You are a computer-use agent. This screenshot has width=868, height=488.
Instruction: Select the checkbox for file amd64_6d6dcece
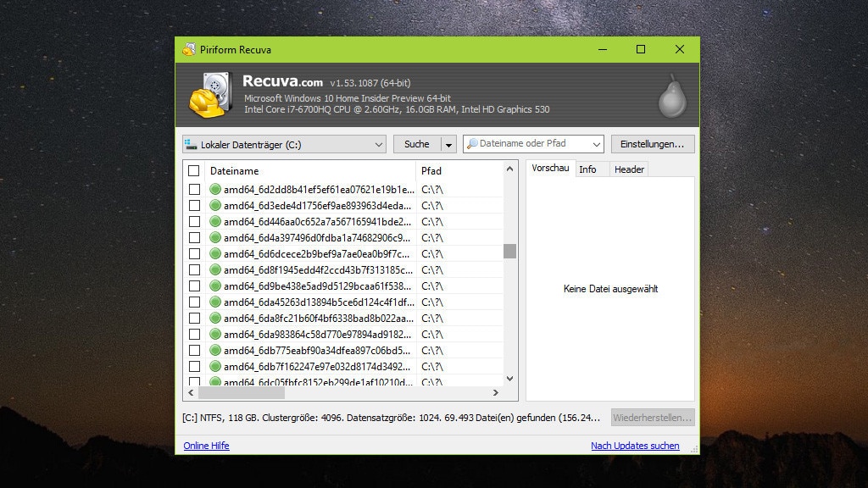tap(194, 253)
